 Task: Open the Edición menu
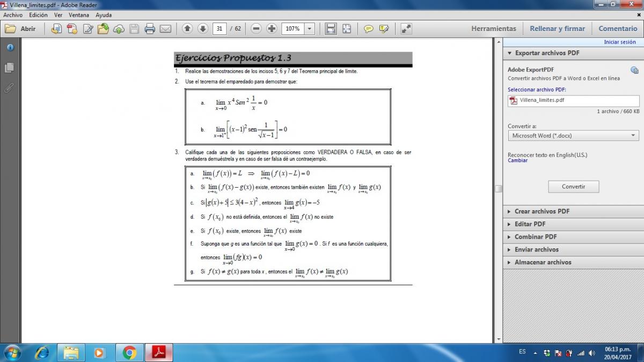coord(38,15)
